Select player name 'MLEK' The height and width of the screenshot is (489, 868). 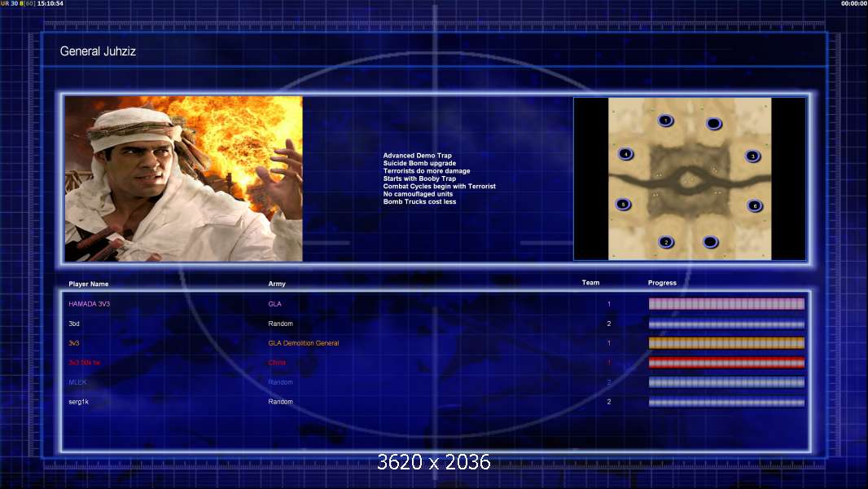pos(77,382)
